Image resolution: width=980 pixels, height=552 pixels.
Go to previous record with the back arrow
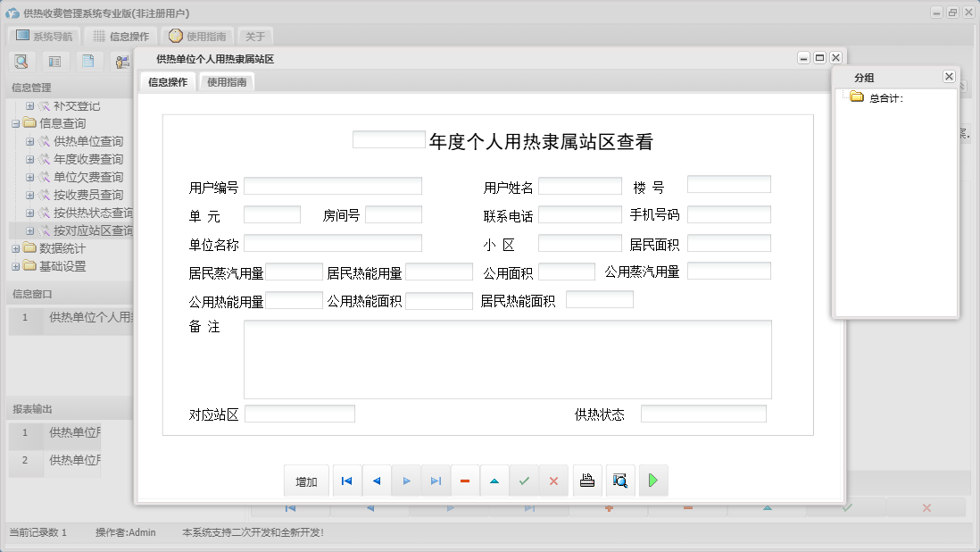point(376,481)
